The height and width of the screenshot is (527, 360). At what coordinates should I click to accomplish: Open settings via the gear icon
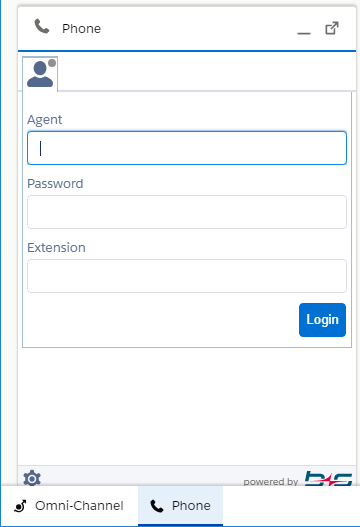click(x=32, y=478)
